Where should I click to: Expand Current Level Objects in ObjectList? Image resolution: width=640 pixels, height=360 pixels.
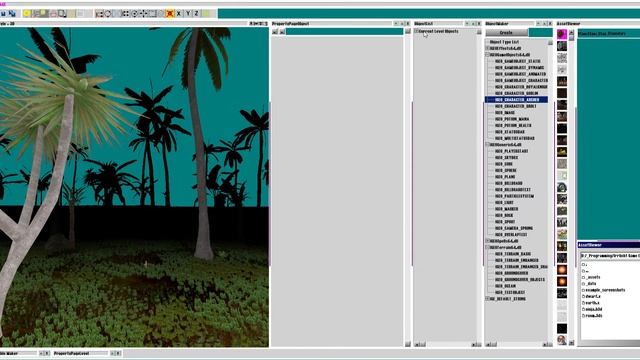416,31
